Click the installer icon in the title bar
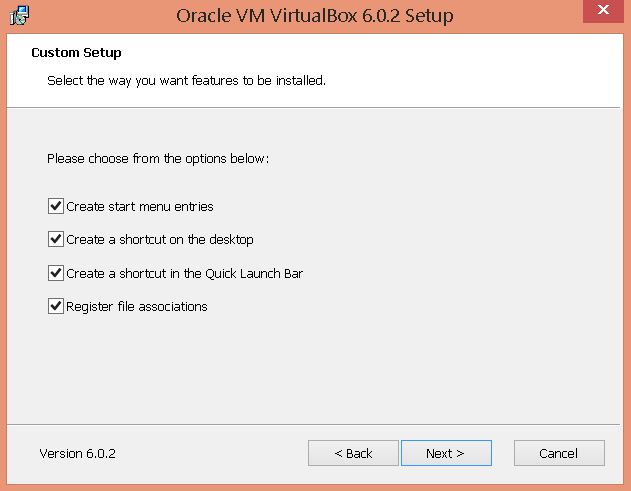 18,16
